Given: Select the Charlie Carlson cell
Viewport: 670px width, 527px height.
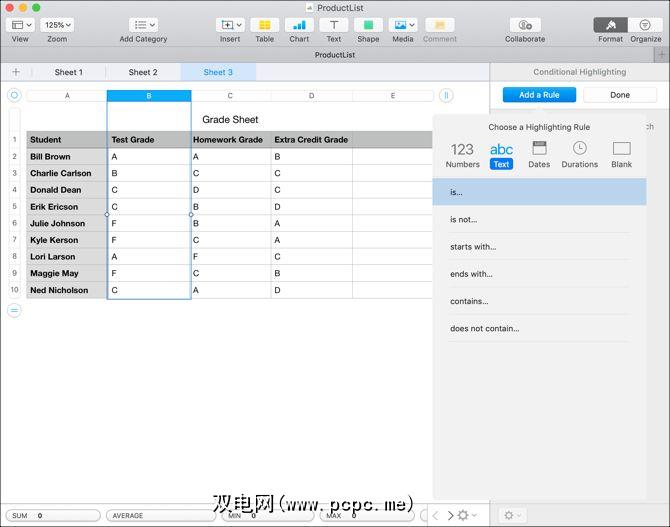Looking at the screenshot, I should click(67, 173).
